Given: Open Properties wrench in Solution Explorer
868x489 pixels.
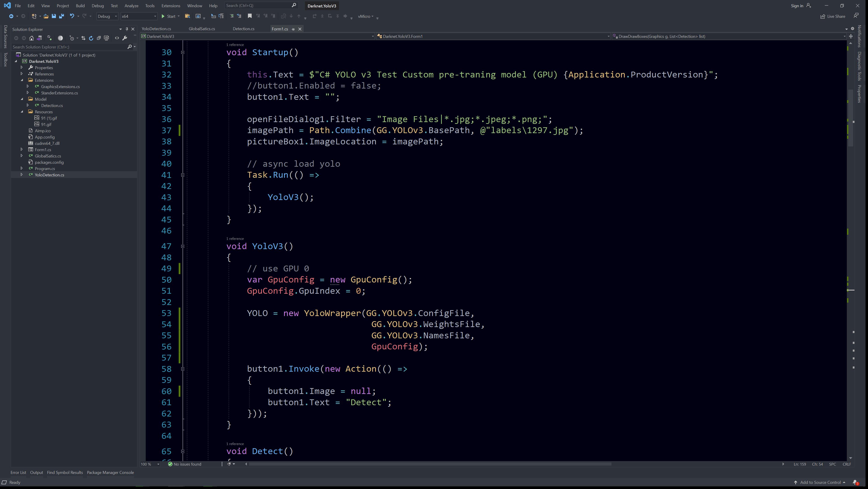Looking at the screenshot, I should coord(125,38).
